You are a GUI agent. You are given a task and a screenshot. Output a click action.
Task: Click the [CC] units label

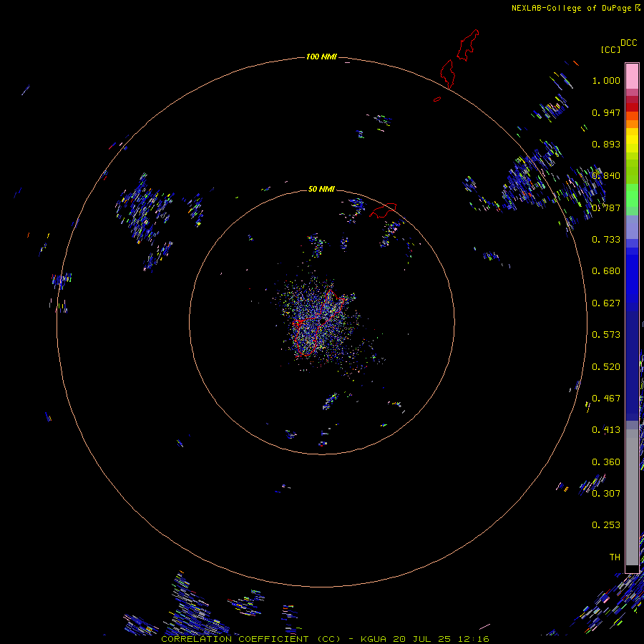pos(610,49)
